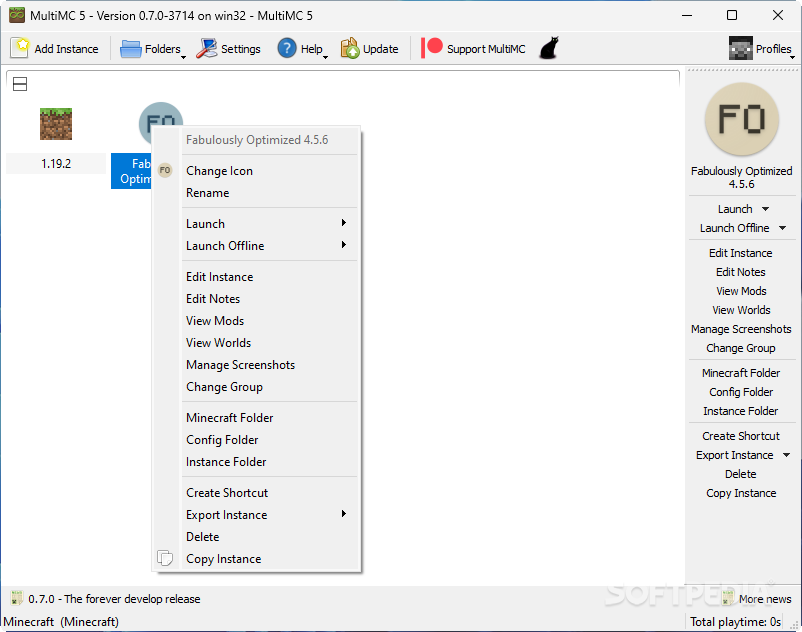Click Manage Screenshots in right sidebar
This screenshot has height=632, width=802.
point(741,329)
